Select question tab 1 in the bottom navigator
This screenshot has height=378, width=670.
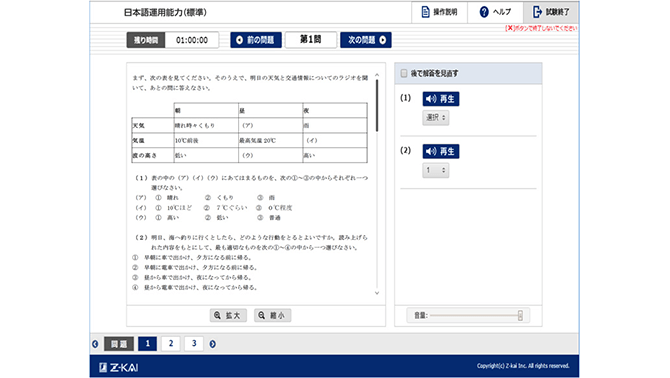click(147, 344)
